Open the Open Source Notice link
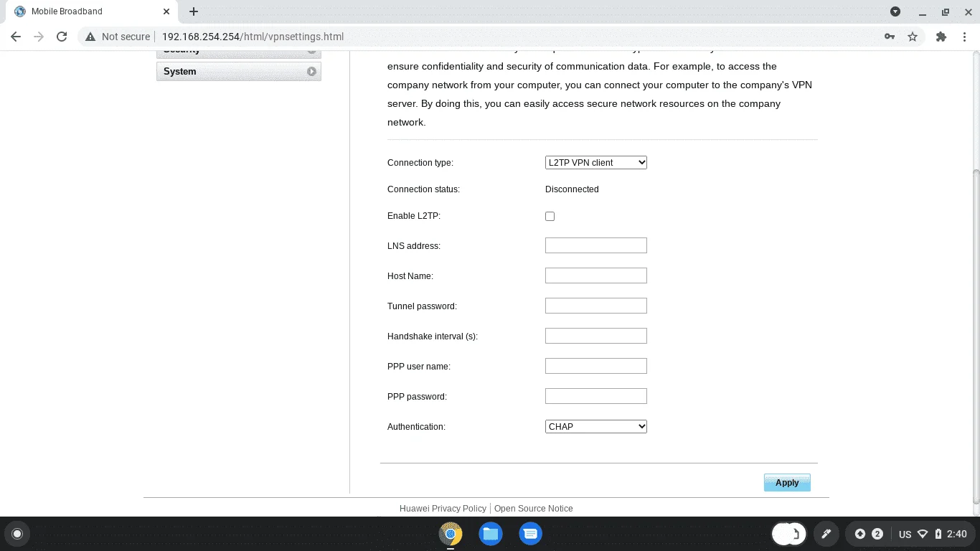 pyautogui.click(x=533, y=509)
